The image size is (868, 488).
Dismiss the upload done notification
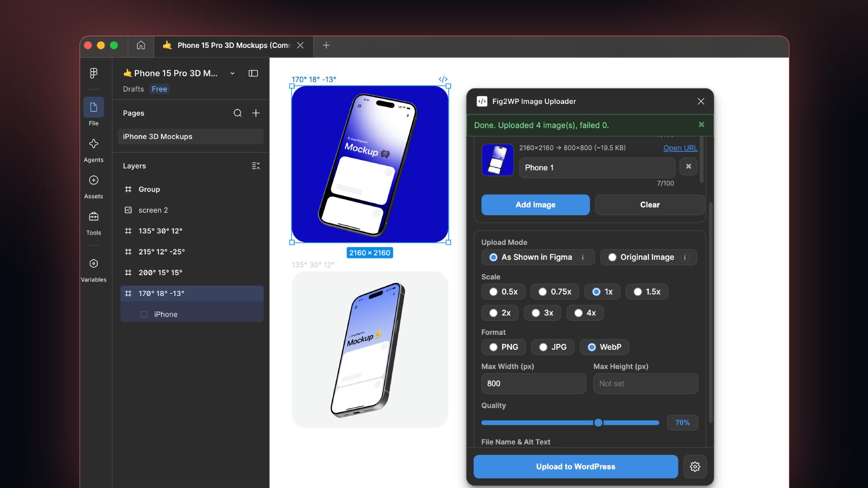coord(701,124)
